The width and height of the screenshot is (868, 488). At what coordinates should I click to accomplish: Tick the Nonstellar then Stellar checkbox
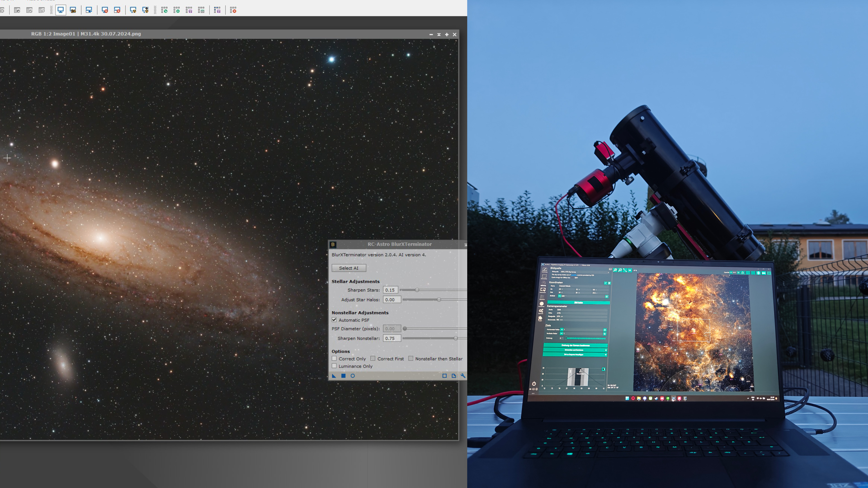click(x=411, y=359)
